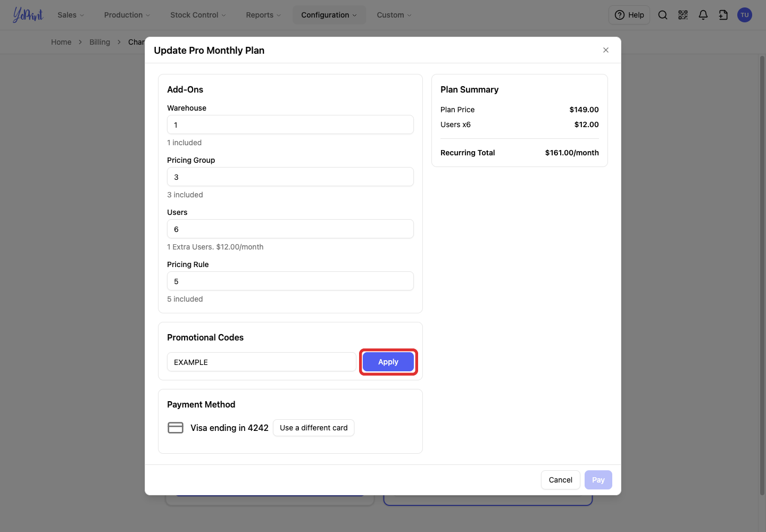Click the new document icon in header
Viewport: 766px width, 532px height.
click(723, 15)
